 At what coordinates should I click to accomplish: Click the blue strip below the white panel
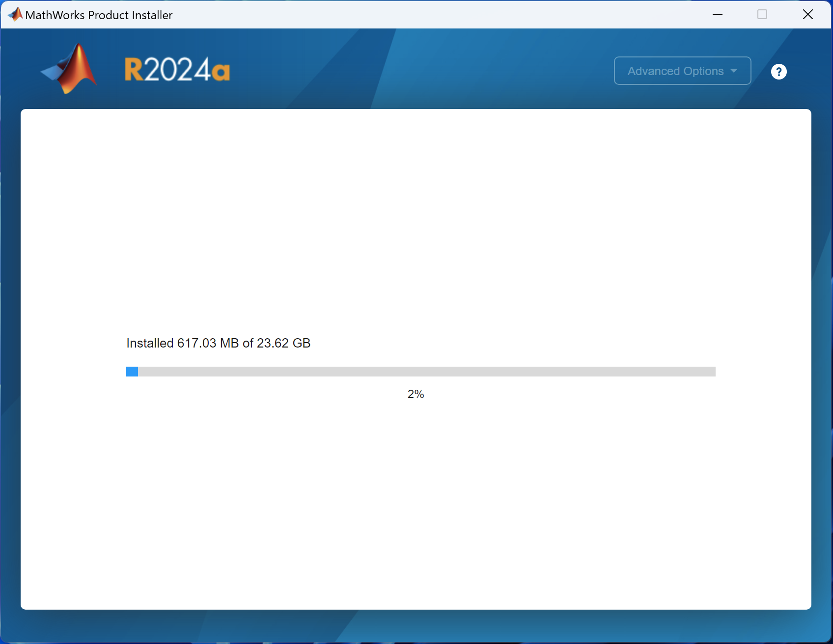(416, 626)
